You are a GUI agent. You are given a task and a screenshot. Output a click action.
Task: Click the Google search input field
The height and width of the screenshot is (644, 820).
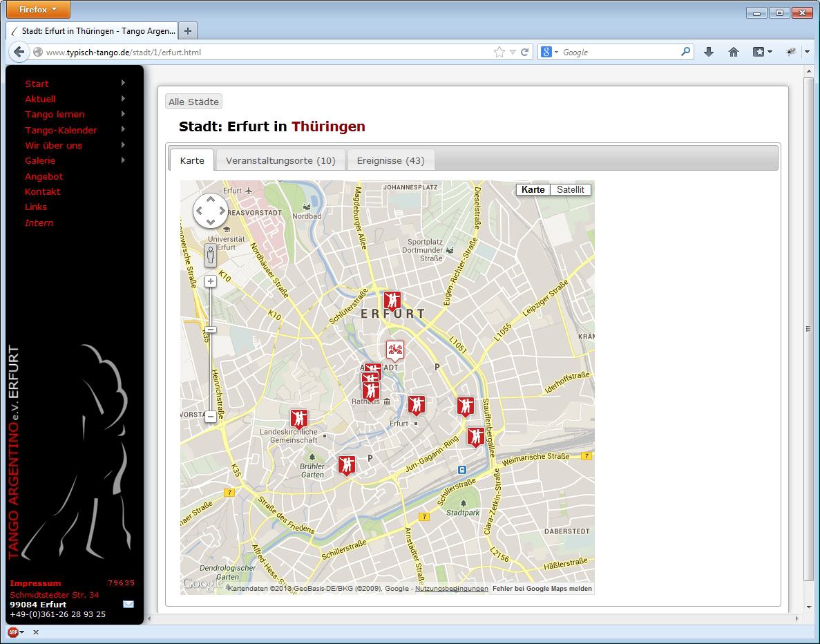[x=618, y=52]
